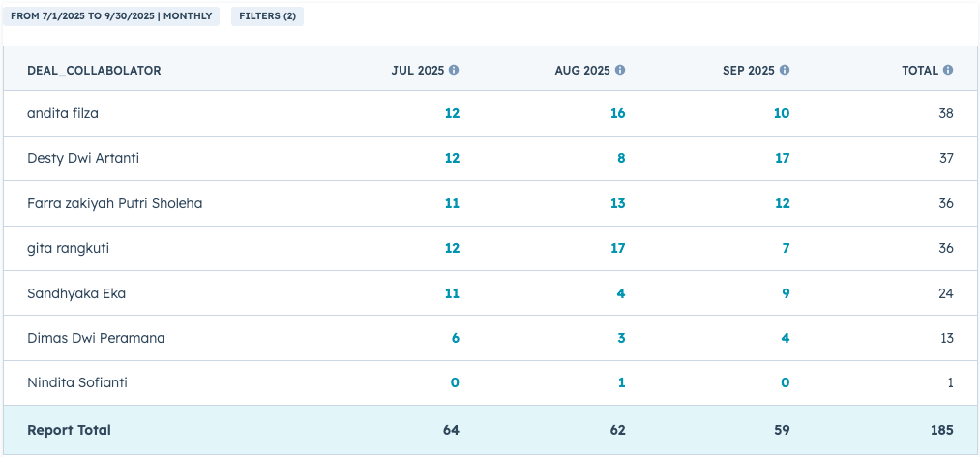The image size is (980, 457).
Task: Open gita rangkuti's August value 17
Action: 617,248
